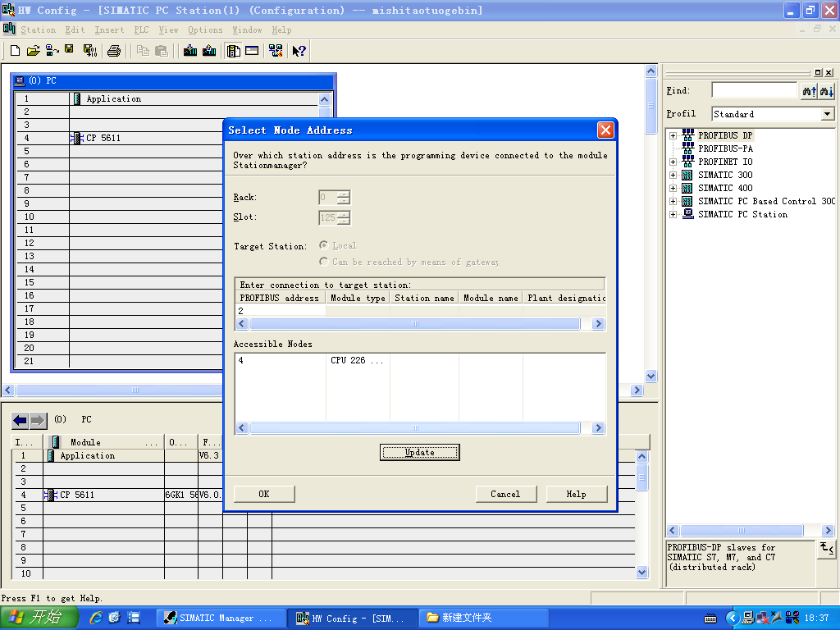Click the New document toolbar icon
This screenshot has height=630, width=840.
point(15,51)
